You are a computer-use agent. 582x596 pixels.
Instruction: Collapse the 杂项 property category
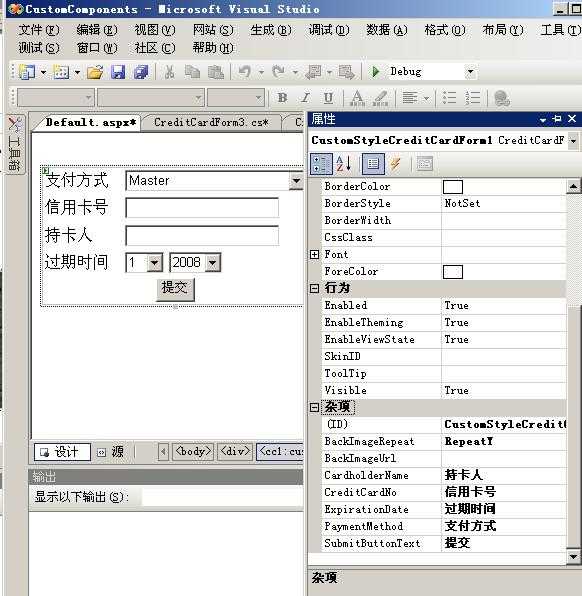[314, 407]
